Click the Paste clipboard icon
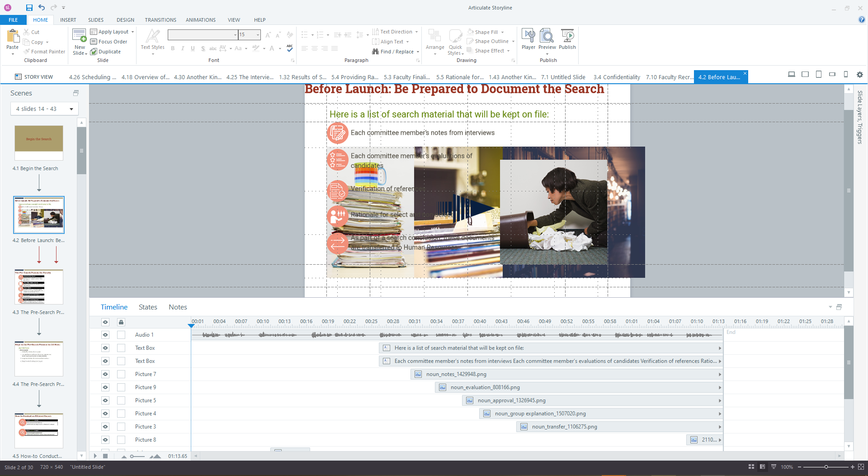 click(13, 36)
